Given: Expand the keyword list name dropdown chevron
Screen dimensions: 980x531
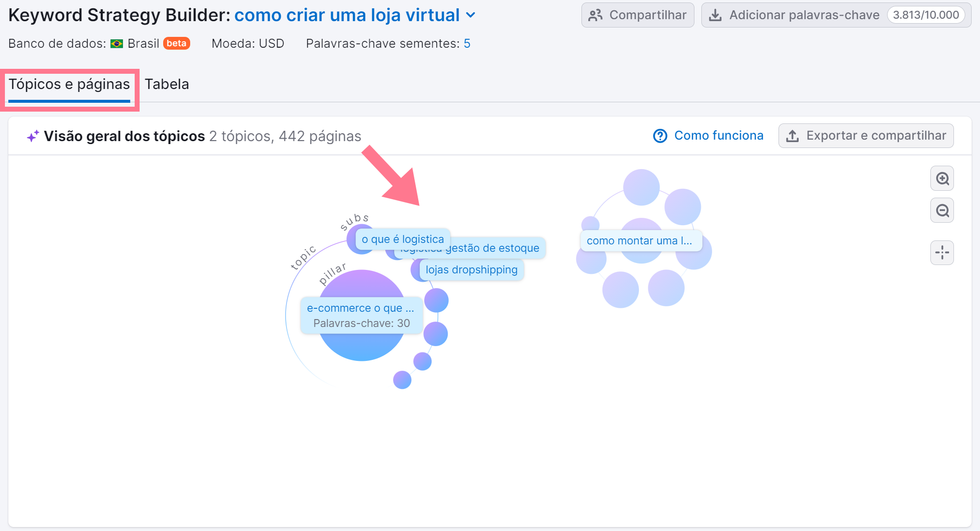Looking at the screenshot, I should coord(471,15).
